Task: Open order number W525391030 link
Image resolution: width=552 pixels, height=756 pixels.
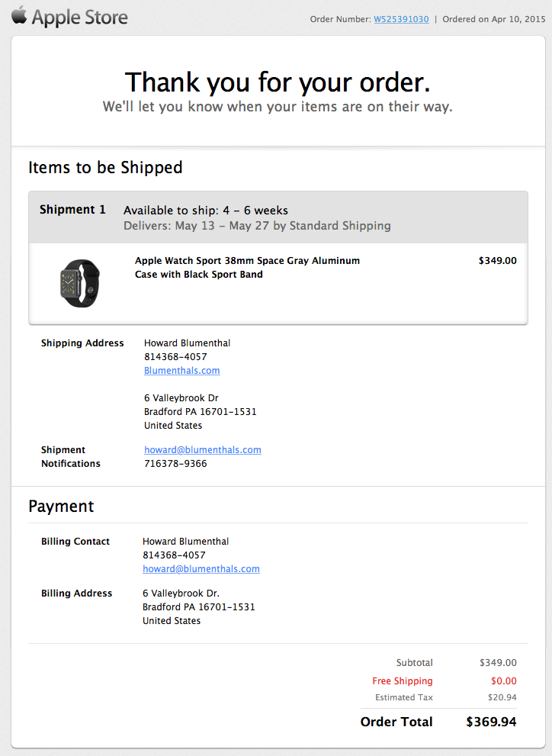Action: tap(401, 19)
